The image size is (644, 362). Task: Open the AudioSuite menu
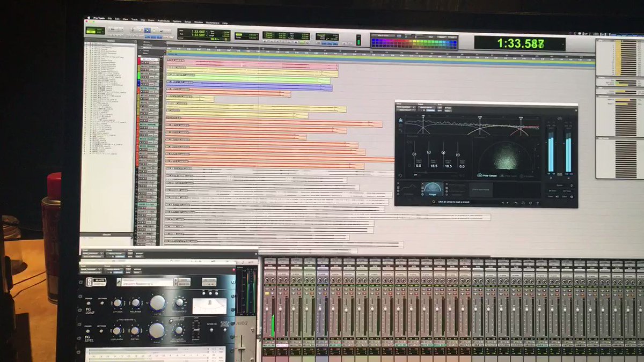pos(164,20)
